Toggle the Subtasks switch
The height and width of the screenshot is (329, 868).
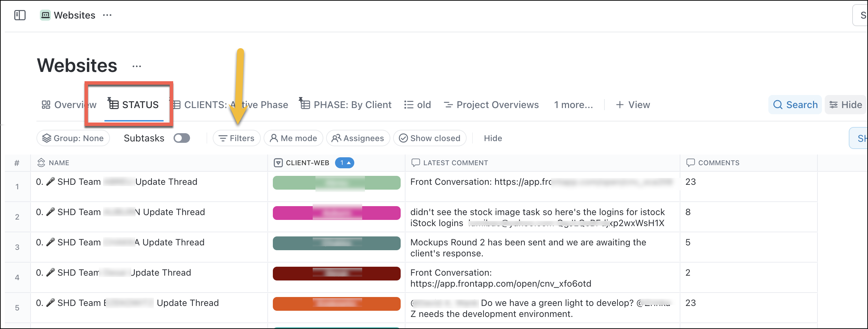(181, 138)
